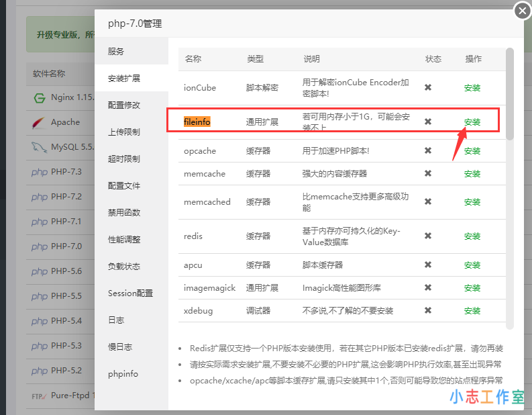The height and width of the screenshot is (415, 532).
Task: Click the 状态 column header
Action: click(x=433, y=58)
